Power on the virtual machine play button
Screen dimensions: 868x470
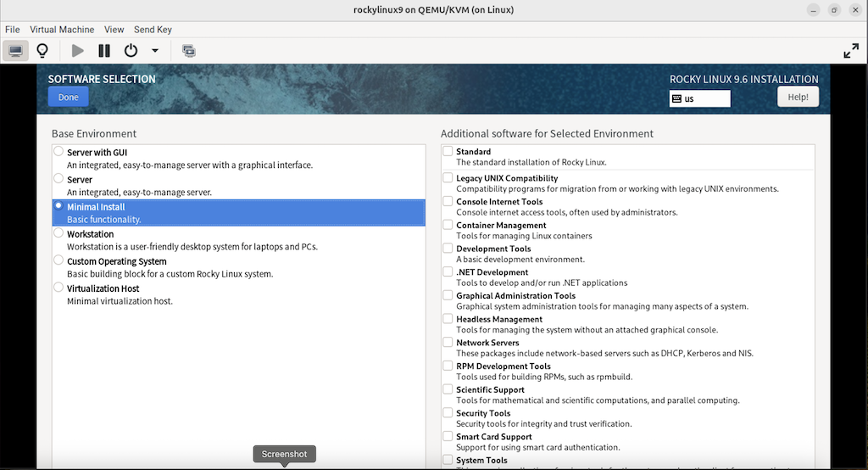click(77, 51)
